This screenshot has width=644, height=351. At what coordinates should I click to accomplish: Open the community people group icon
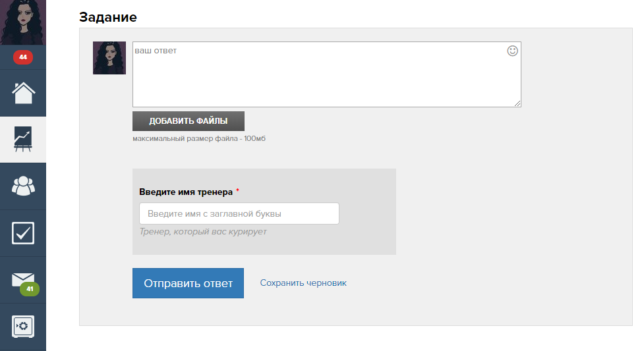click(23, 186)
